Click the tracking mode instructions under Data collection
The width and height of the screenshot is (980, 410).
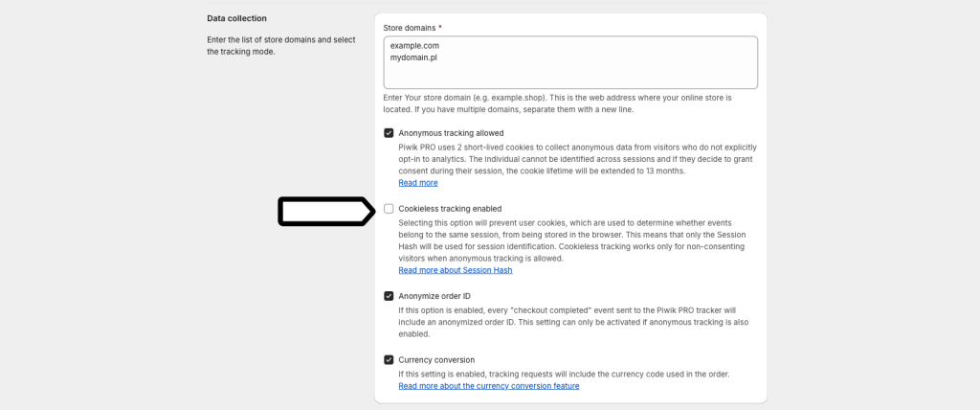click(281, 46)
